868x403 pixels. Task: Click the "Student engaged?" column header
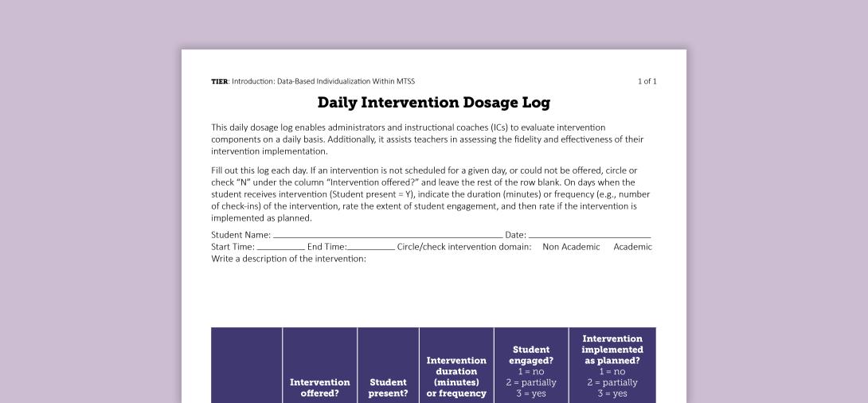point(531,371)
